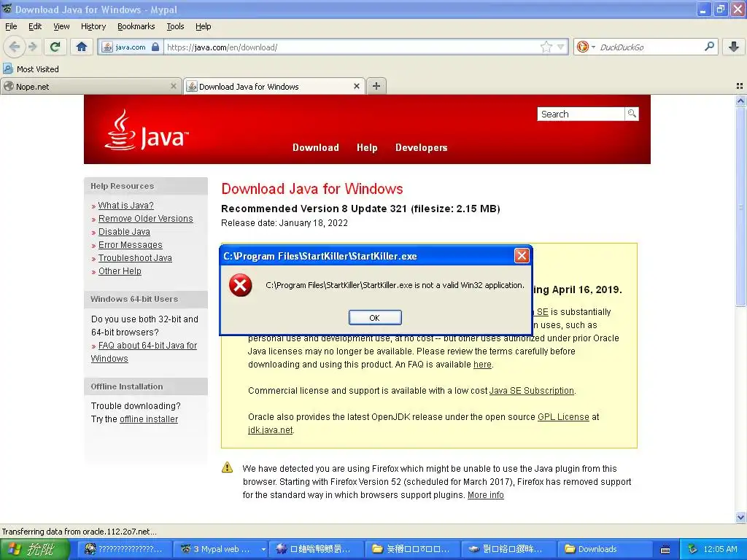Open the Troubleshoot Java link

135,258
